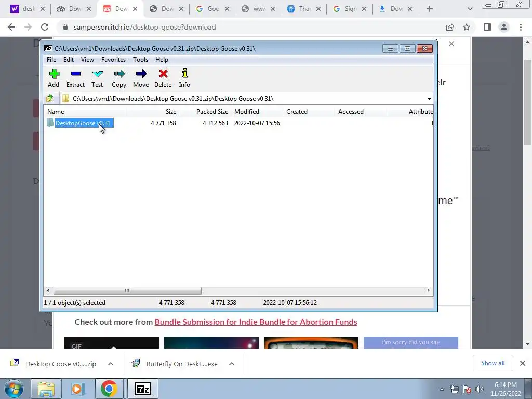This screenshot has width=532, height=399.
Task: Open the Action Center flag icon
Action: coord(467,390)
